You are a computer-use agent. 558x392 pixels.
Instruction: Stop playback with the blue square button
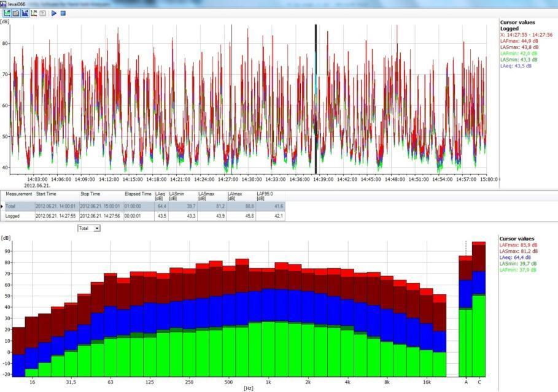pos(63,13)
